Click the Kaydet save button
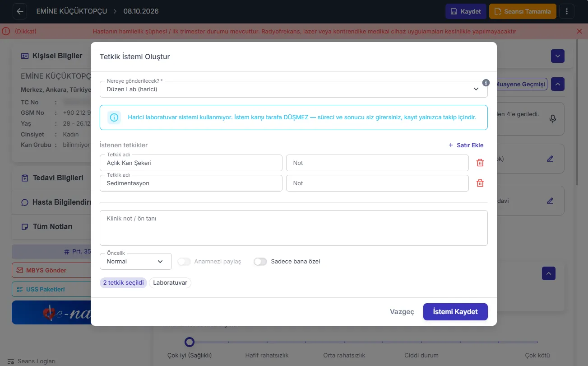Screen dimensions: 588x366 pos(466,11)
